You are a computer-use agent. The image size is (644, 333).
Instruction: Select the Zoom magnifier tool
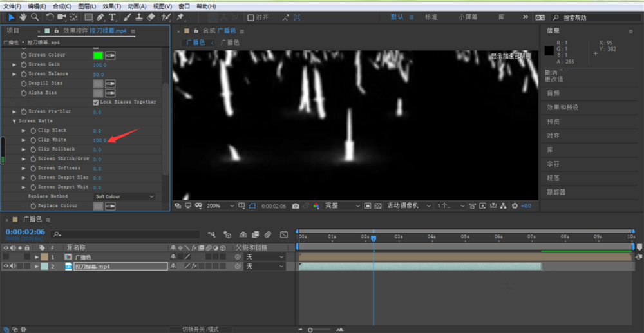pos(35,17)
